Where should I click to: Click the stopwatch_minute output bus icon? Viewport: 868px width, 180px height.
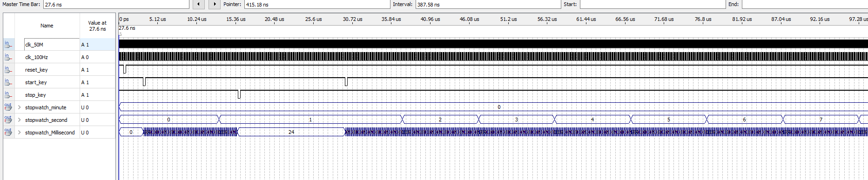pos(8,107)
